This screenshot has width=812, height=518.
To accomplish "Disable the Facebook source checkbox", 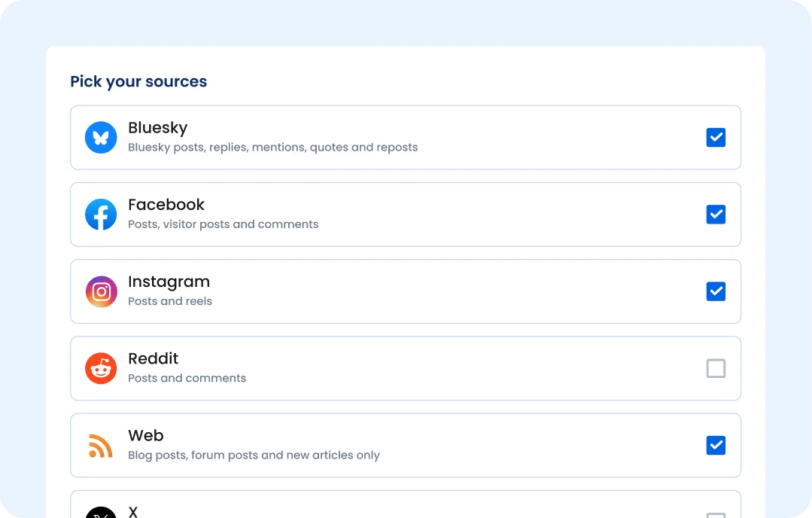I will [716, 215].
